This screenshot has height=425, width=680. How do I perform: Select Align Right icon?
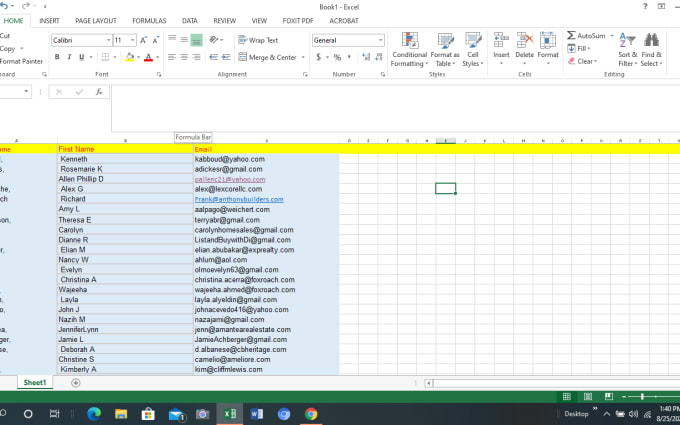pos(196,57)
